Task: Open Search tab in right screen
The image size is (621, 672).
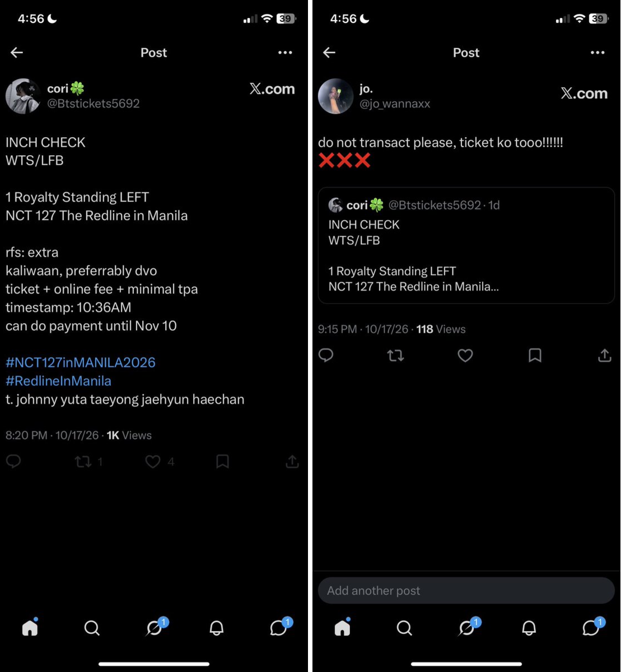Action: [404, 628]
